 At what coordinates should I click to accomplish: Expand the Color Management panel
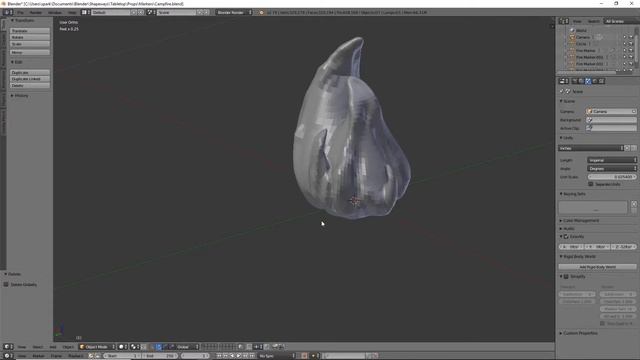580,220
